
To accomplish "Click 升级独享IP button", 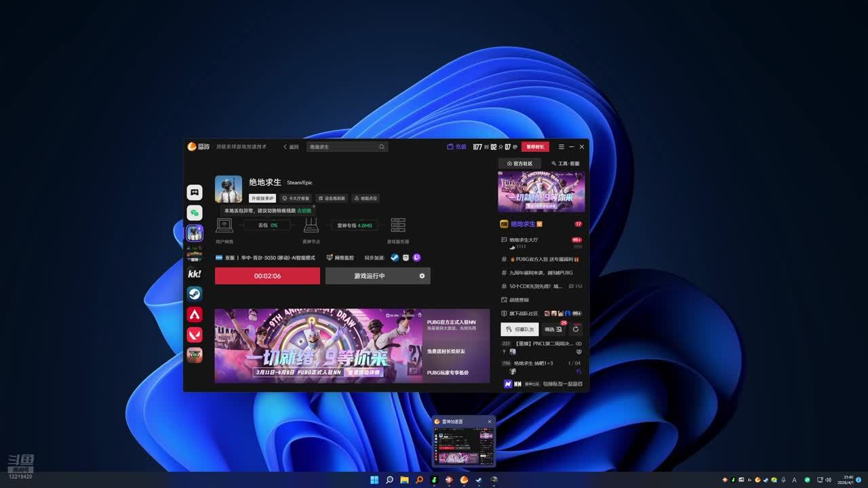I will pyautogui.click(x=262, y=199).
